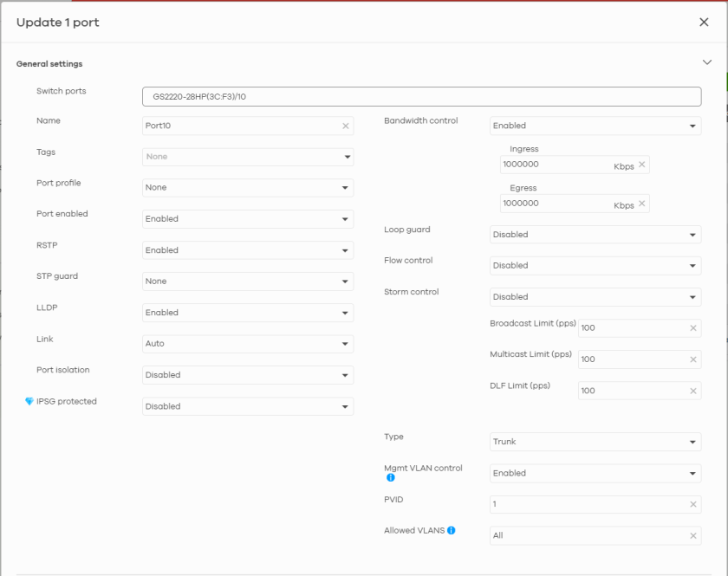This screenshot has width=728, height=576.
Task: Clear the Ingress bandwidth value
Action: tap(641, 165)
